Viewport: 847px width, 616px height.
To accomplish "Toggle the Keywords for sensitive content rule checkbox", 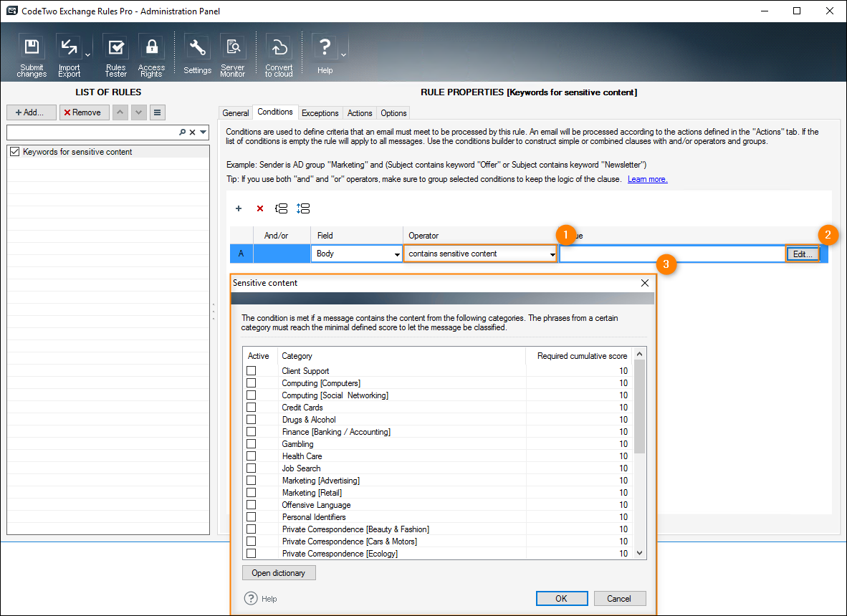I will click(14, 152).
